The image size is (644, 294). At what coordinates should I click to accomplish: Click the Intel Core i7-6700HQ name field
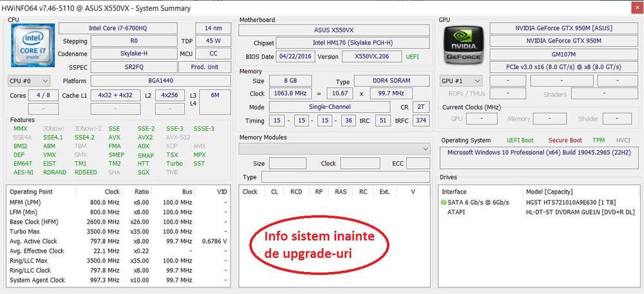tap(118, 28)
